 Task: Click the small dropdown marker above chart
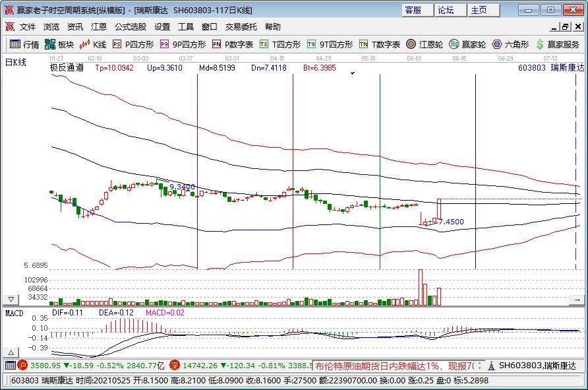(353, 73)
